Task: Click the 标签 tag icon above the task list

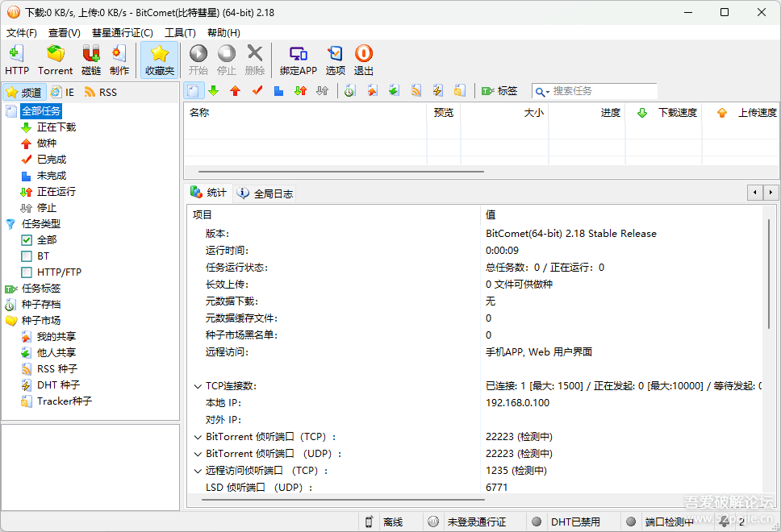Action: pyautogui.click(x=499, y=90)
